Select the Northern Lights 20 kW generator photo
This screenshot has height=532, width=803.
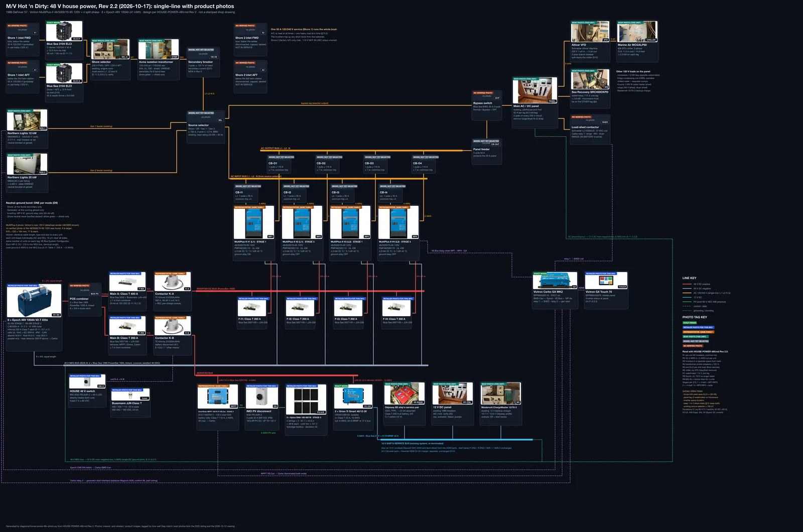pyautogui.click(x=27, y=165)
